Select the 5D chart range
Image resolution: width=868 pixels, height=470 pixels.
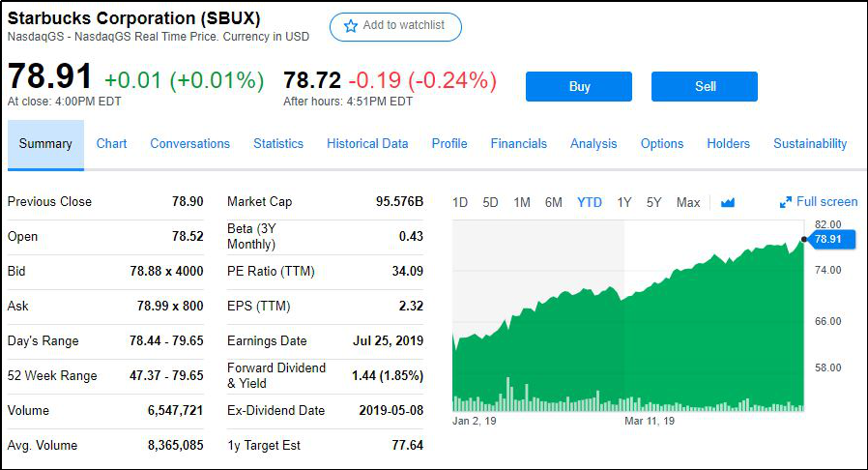(490, 202)
